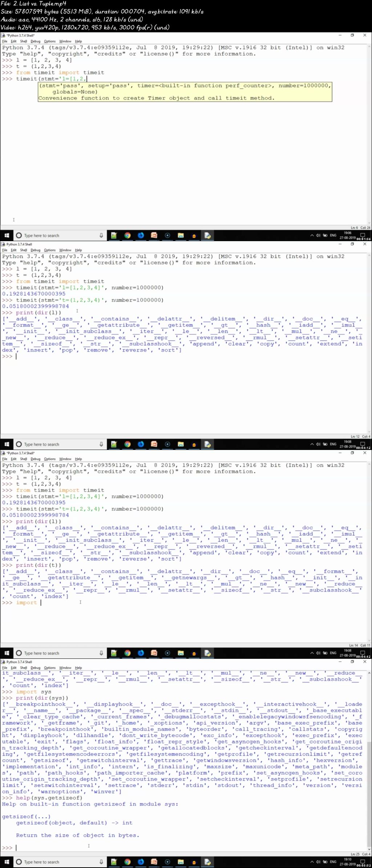Click the Python Shell title bar icon in the 00:05:52 frame
The width and height of the screenshot is (372, 868).
point(4,662)
